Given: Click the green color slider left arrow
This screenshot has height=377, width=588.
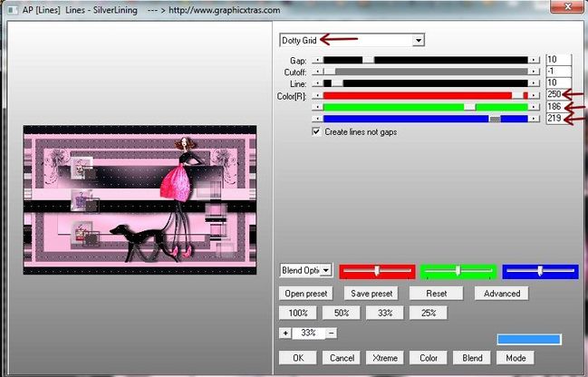Looking at the screenshot, I should click(x=318, y=107).
